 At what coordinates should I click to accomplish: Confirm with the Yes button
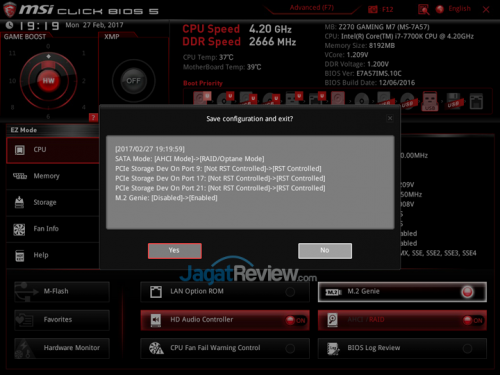(x=175, y=251)
